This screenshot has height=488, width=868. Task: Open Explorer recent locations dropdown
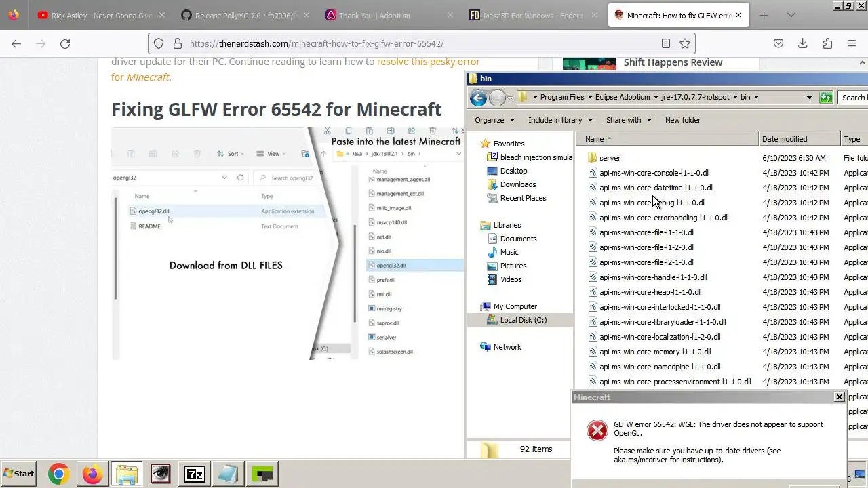pyautogui.click(x=511, y=98)
